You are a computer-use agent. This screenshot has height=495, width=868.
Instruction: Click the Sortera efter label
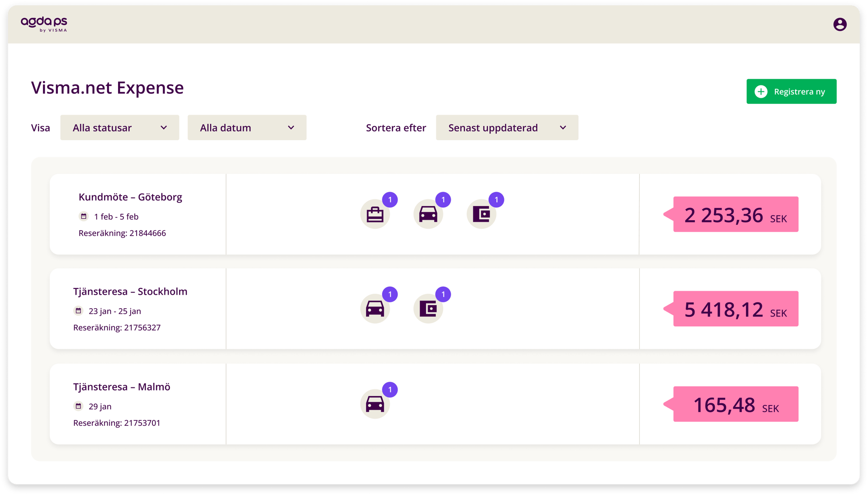coord(396,128)
